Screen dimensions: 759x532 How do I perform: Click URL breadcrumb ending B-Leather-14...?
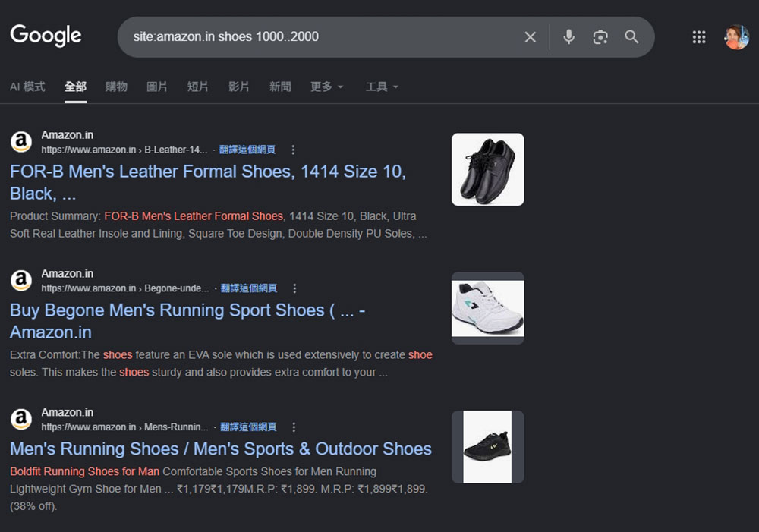click(124, 150)
